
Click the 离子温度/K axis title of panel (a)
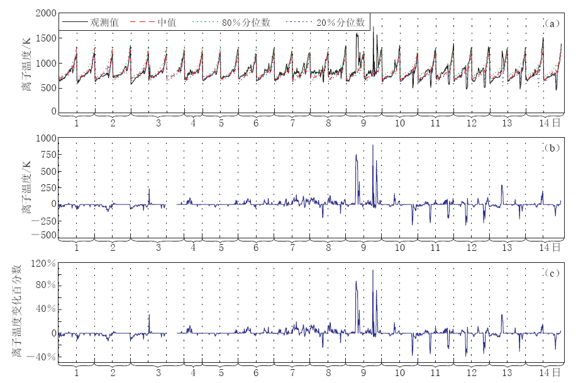pyautogui.click(x=26, y=64)
